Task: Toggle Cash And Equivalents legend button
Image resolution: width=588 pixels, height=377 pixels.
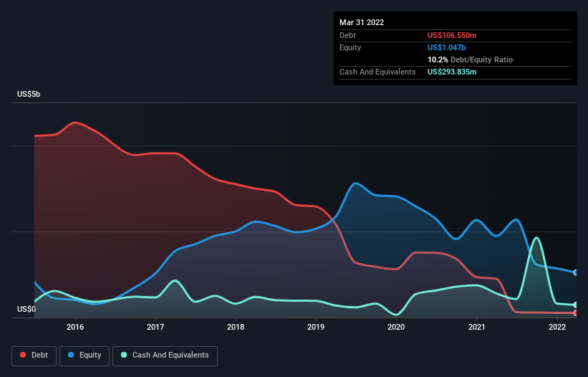Action: [165, 355]
